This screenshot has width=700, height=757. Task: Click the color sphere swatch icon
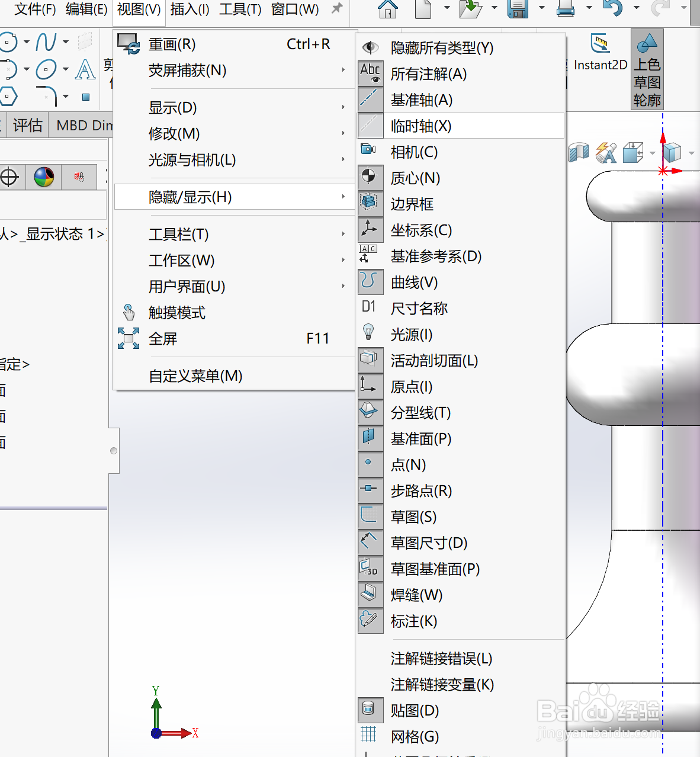43,177
